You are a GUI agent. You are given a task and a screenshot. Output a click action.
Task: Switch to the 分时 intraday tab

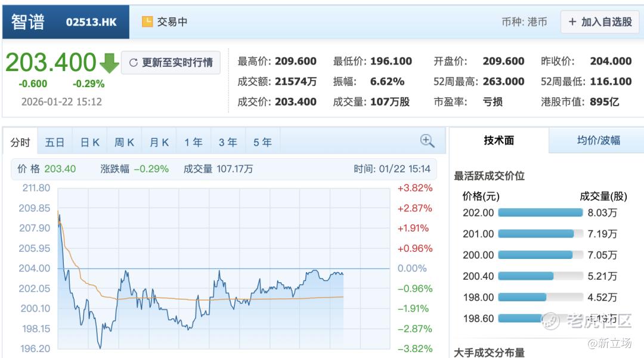click(x=20, y=142)
